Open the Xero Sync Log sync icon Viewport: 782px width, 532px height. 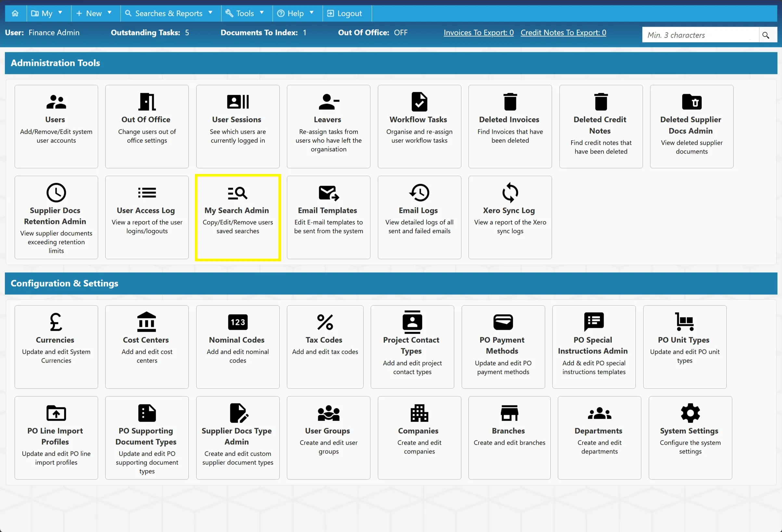coord(510,193)
